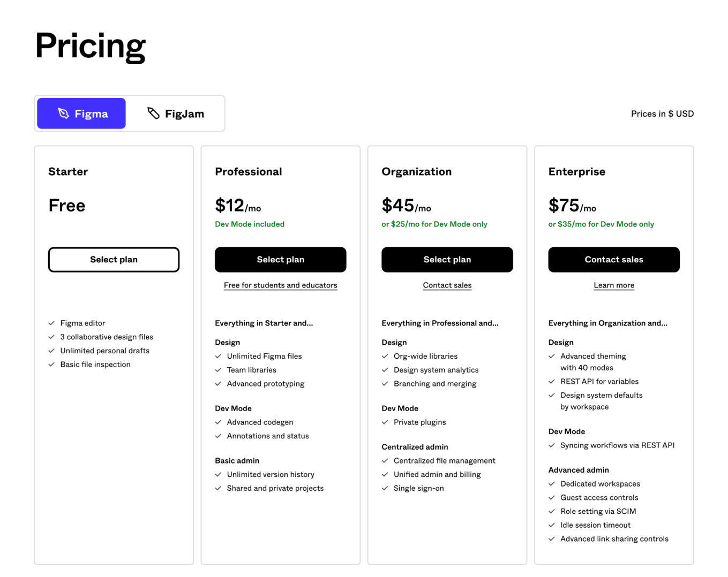The image size is (728, 577).
Task: Select plan for the Organization tier
Action: point(447,260)
